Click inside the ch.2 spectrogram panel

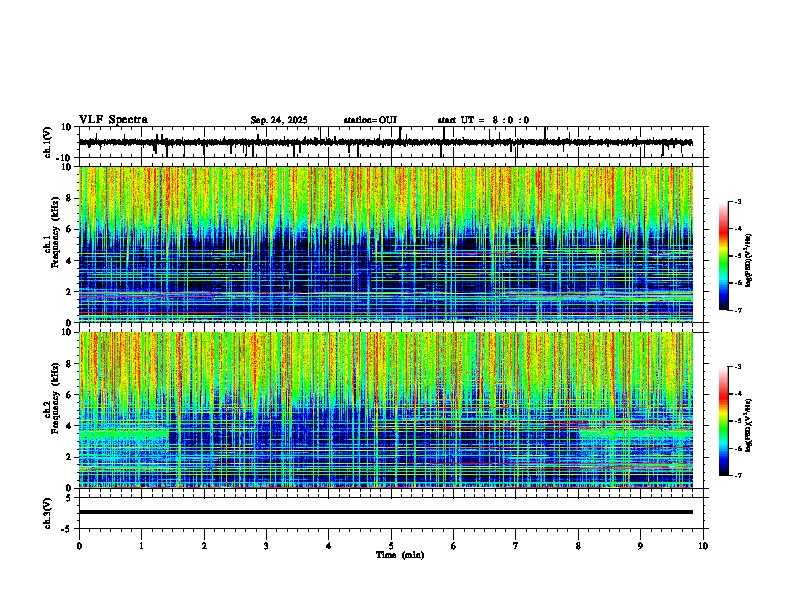386,410
